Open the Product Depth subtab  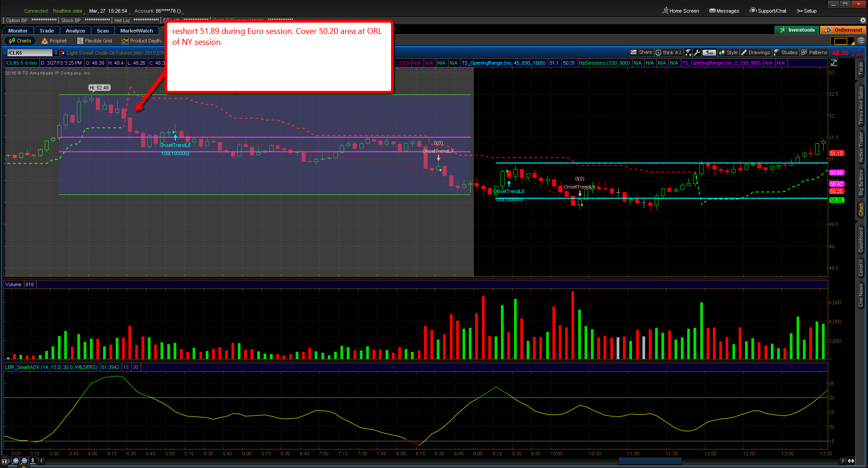(x=142, y=41)
